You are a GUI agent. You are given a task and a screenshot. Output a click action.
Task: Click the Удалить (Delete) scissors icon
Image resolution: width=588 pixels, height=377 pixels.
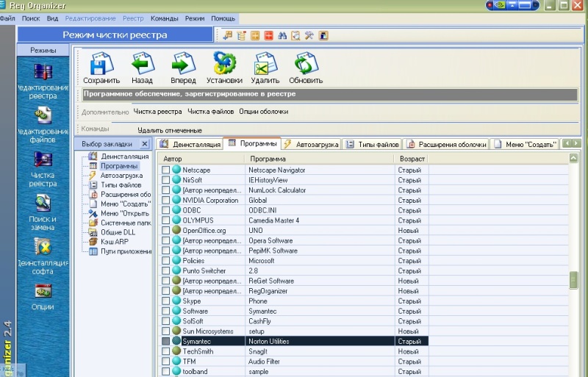tap(265, 63)
